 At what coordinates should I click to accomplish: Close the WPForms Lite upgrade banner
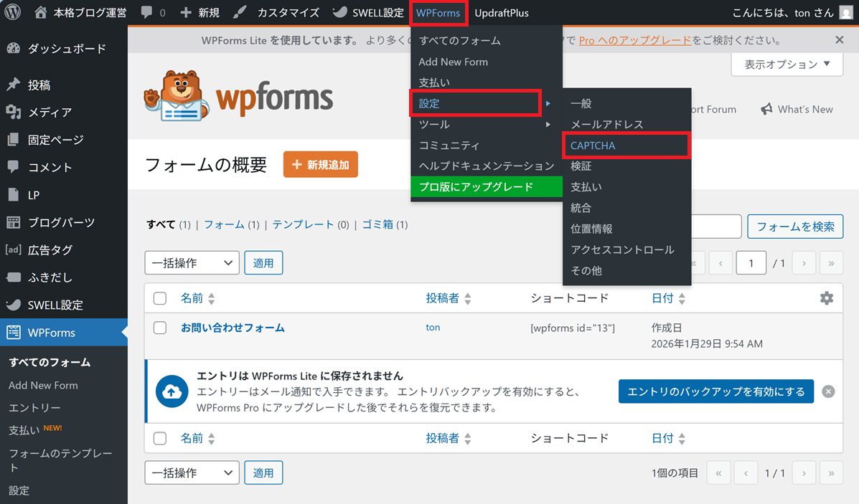coord(840,41)
